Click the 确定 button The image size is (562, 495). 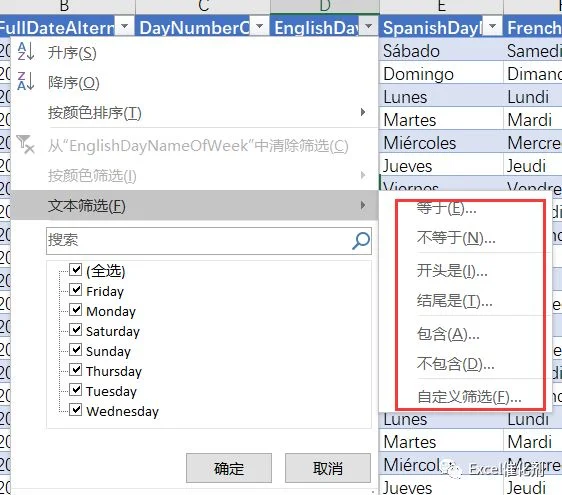point(229,468)
